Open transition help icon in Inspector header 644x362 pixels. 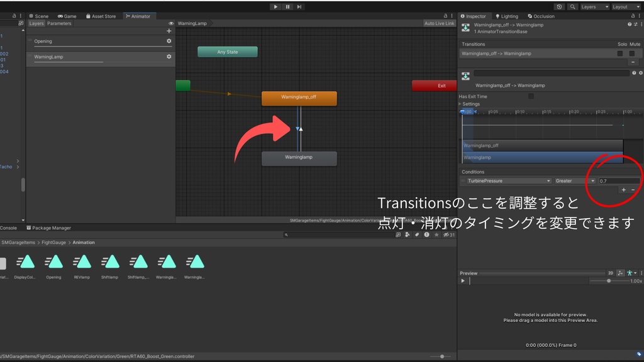click(x=629, y=25)
